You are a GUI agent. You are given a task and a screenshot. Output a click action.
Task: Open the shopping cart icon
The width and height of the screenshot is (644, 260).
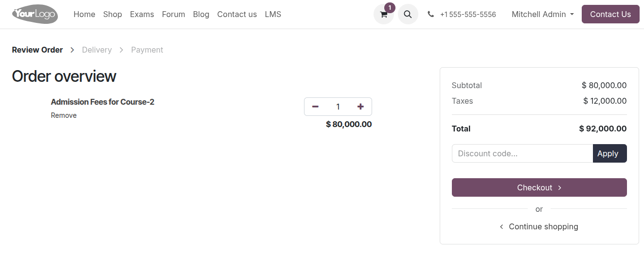click(x=384, y=14)
